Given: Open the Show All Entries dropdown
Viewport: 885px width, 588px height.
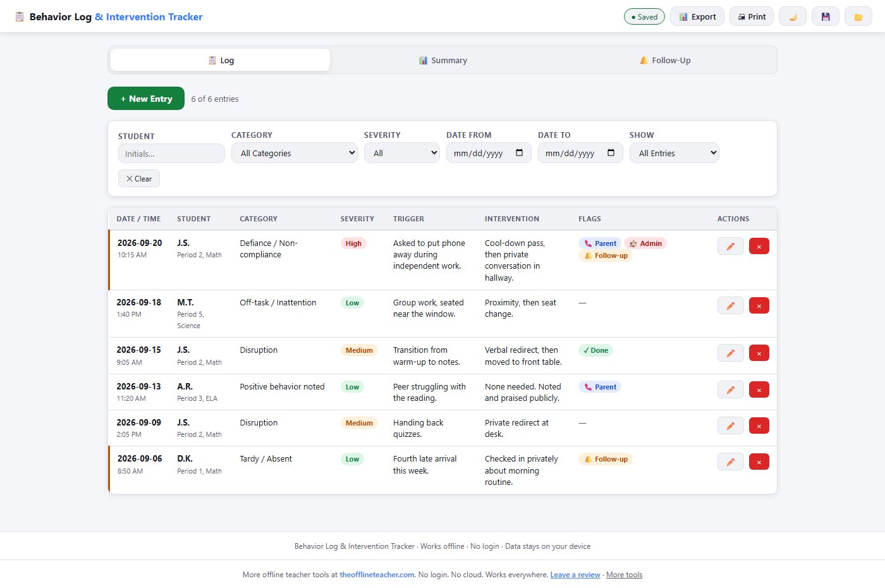Looking at the screenshot, I should (674, 153).
